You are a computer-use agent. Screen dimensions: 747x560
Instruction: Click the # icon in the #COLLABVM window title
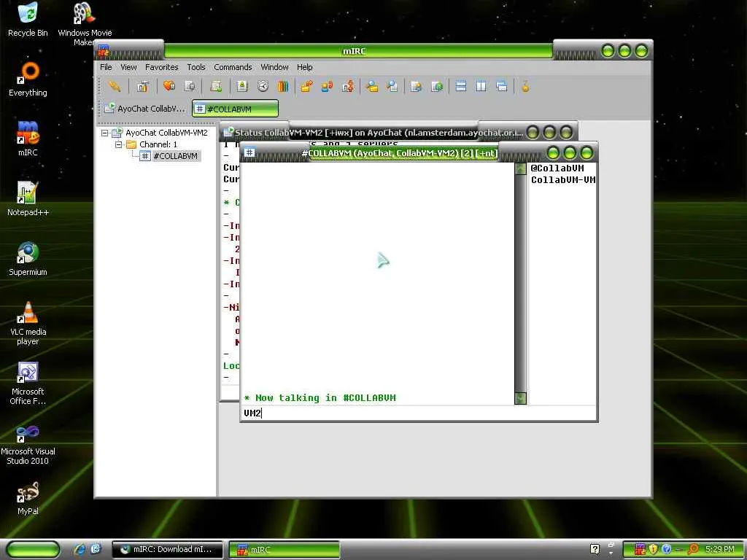(x=249, y=152)
